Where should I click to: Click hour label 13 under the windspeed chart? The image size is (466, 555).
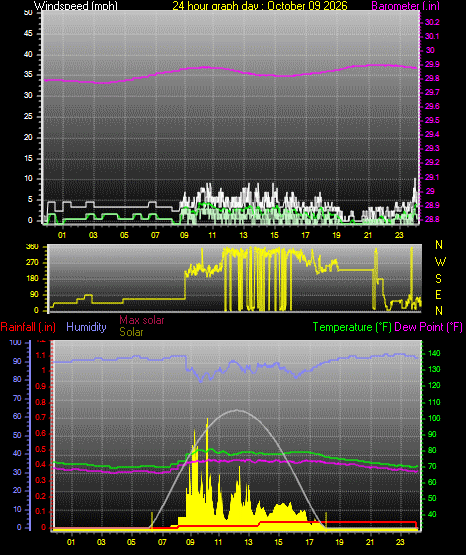point(243,235)
